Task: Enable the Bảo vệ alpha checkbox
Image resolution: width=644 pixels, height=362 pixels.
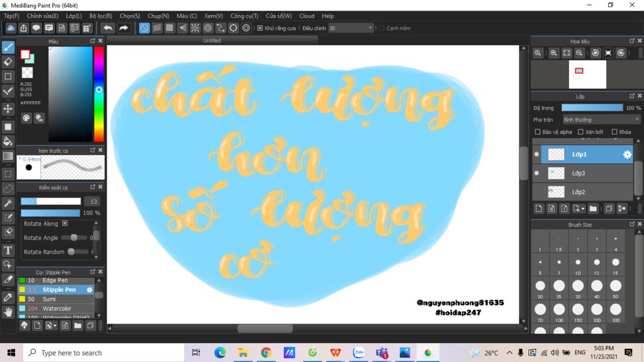Action: tap(537, 132)
